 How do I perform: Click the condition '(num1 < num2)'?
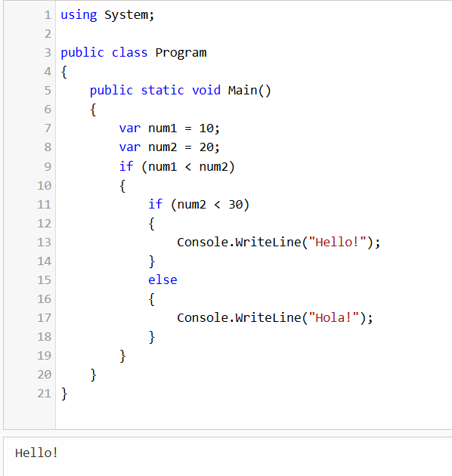[188, 167]
